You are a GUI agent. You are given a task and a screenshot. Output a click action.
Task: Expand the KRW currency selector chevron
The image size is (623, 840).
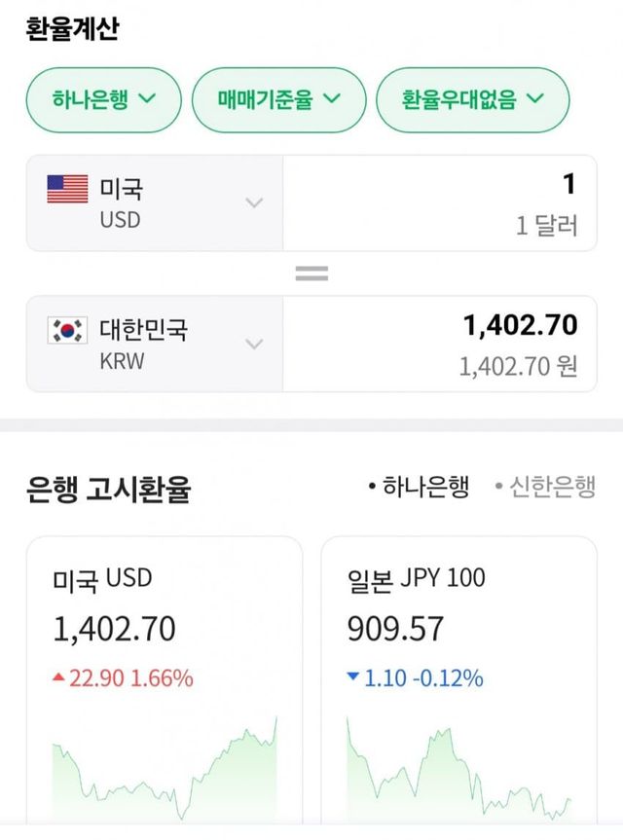point(254,344)
